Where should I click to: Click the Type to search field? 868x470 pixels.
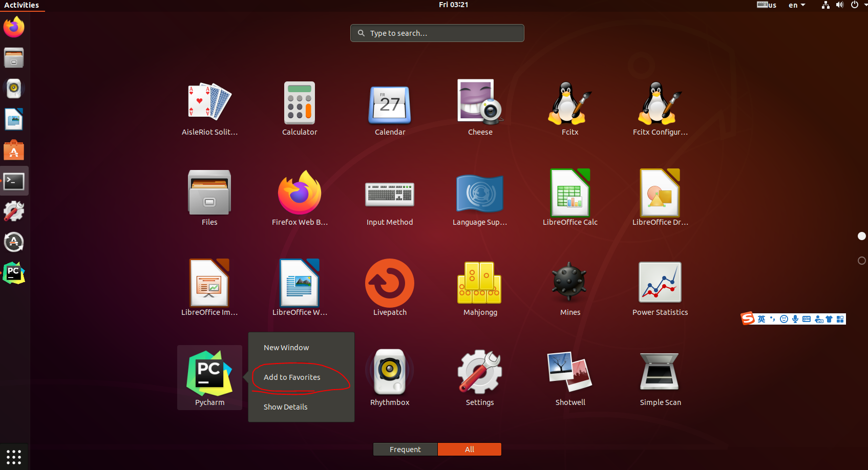coord(437,33)
